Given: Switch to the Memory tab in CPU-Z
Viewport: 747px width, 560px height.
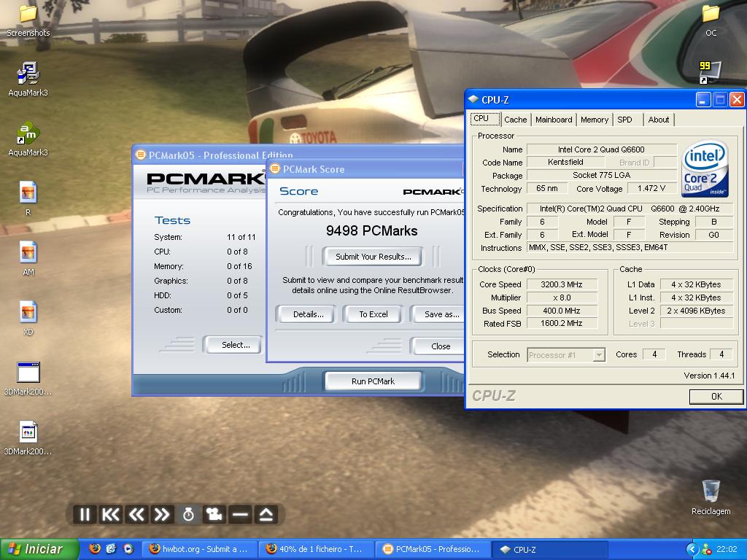Looking at the screenshot, I should (594, 120).
